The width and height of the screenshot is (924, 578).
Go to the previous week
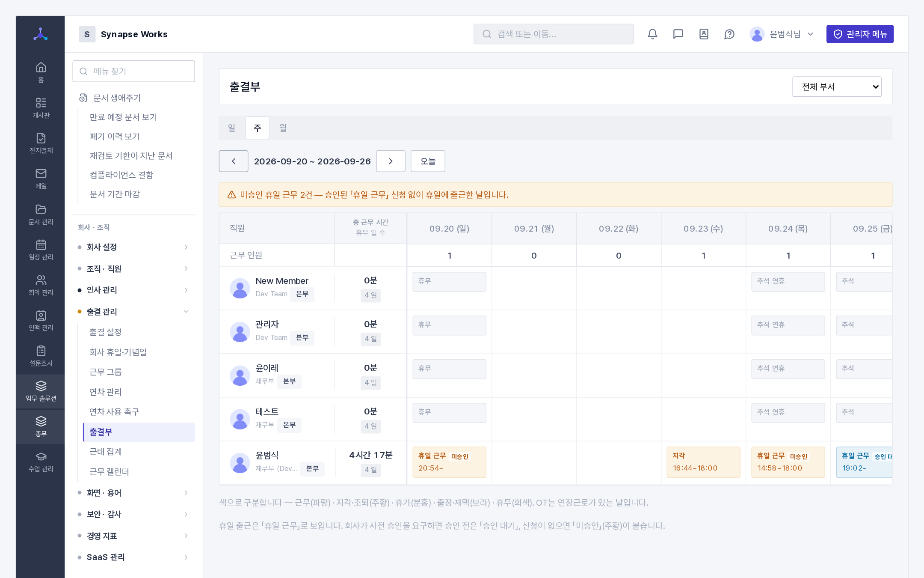click(234, 161)
